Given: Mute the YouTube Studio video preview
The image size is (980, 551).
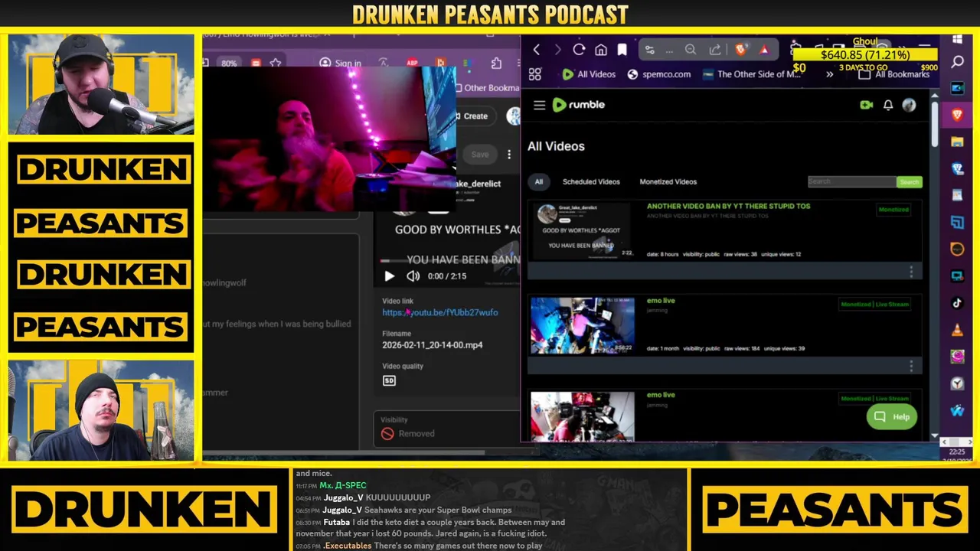Looking at the screenshot, I should 413,276.
